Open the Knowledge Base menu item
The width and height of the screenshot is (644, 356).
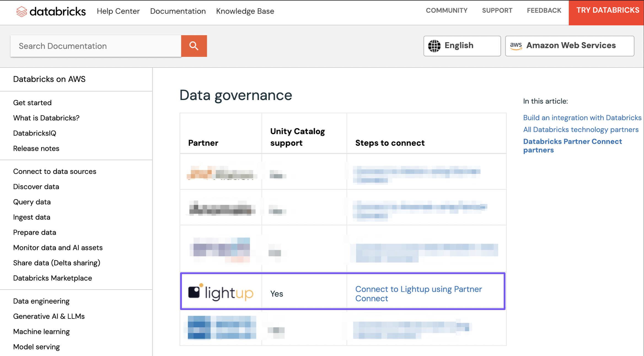point(245,11)
